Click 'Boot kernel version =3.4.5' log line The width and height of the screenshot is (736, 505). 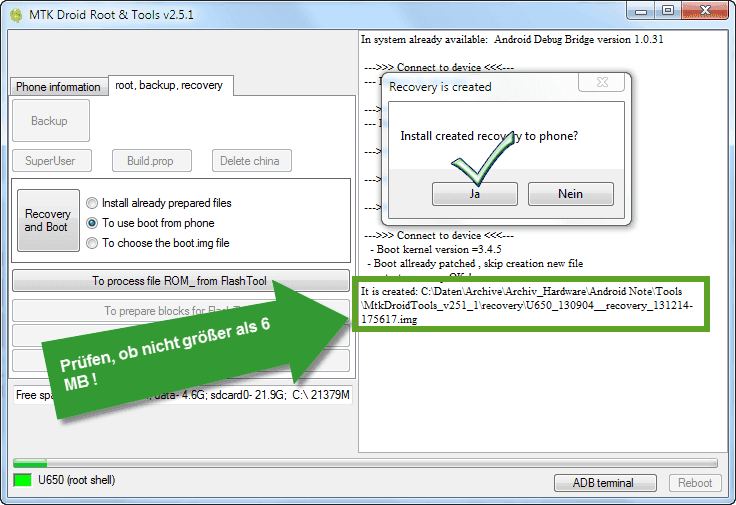[x=436, y=249]
